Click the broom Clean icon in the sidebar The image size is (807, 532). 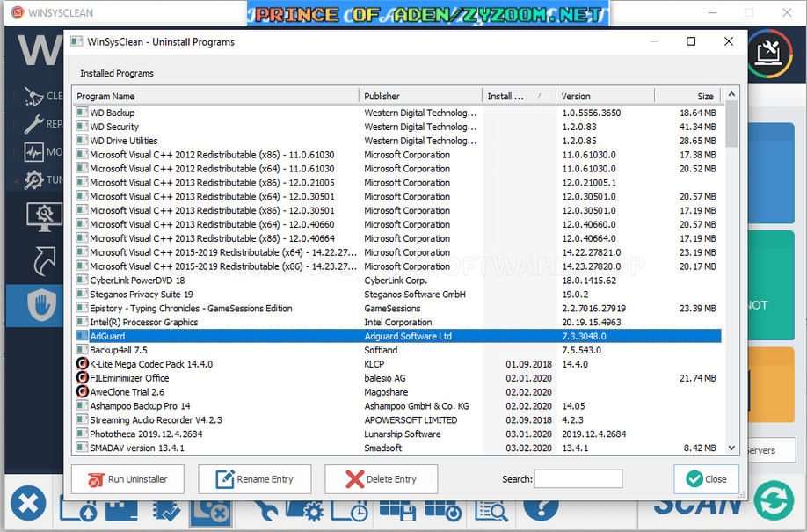[34, 97]
